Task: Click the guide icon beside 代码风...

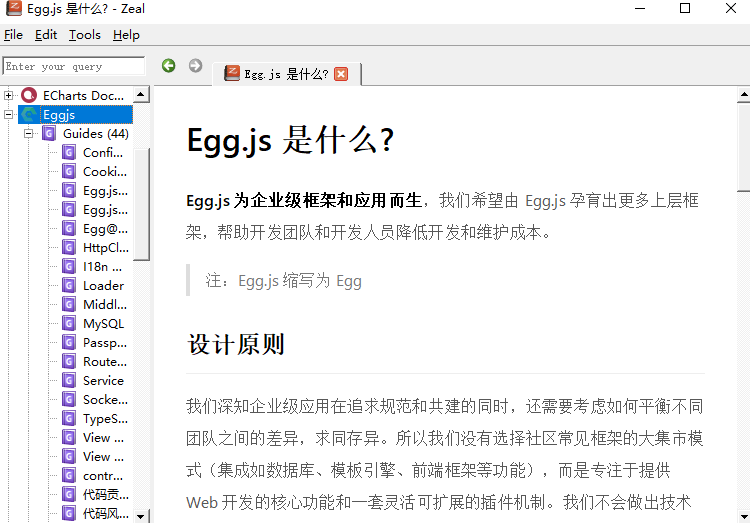Action: (69, 513)
